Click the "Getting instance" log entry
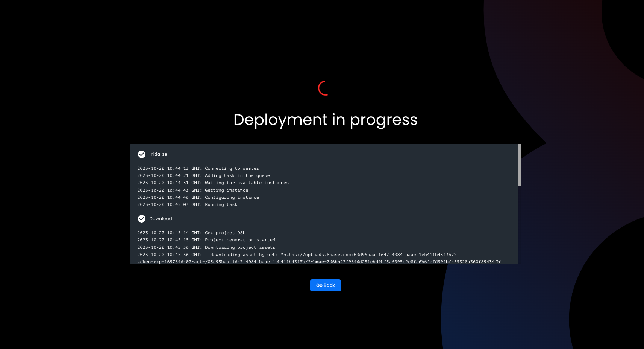This screenshot has width=644, height=349. (x=192, y=191)
